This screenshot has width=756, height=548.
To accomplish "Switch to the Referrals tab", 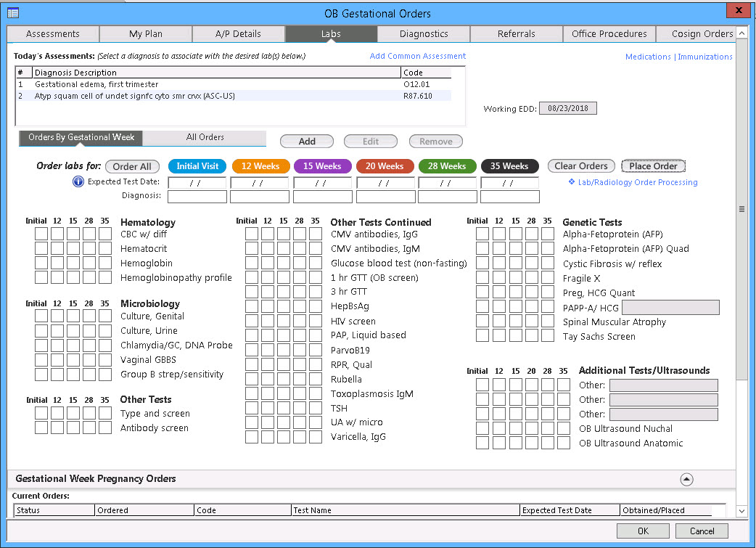I will (x=517, y=34).
